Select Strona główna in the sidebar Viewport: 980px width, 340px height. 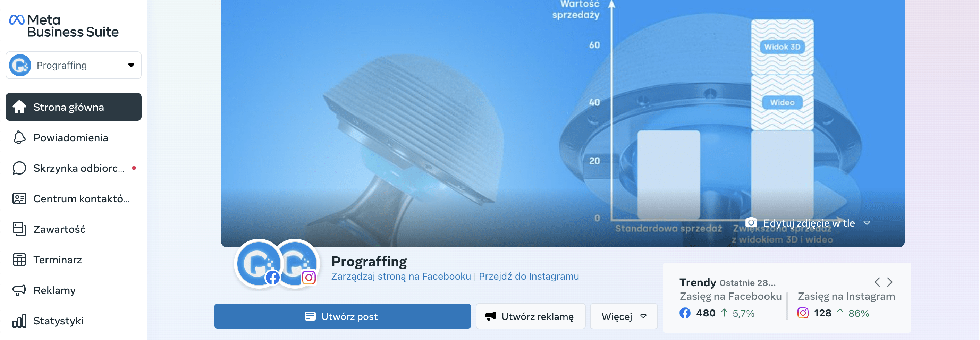coord(74,107)
